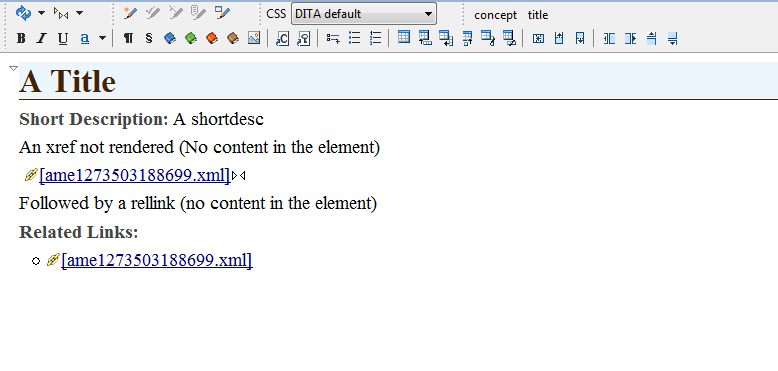This screenshot has height=371, width=778.
Task: Click the blue book icon
Action: coord(170,38)
